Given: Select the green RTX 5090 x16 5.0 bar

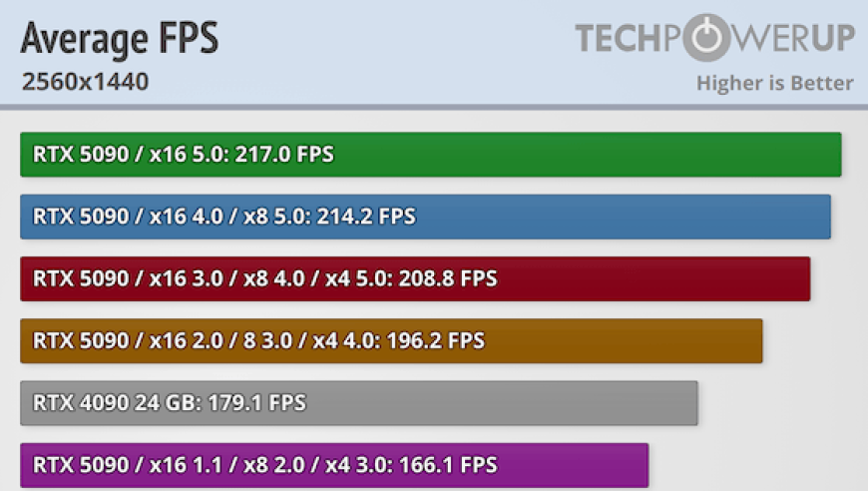Looking at the screenshot, I should point(431,155).
